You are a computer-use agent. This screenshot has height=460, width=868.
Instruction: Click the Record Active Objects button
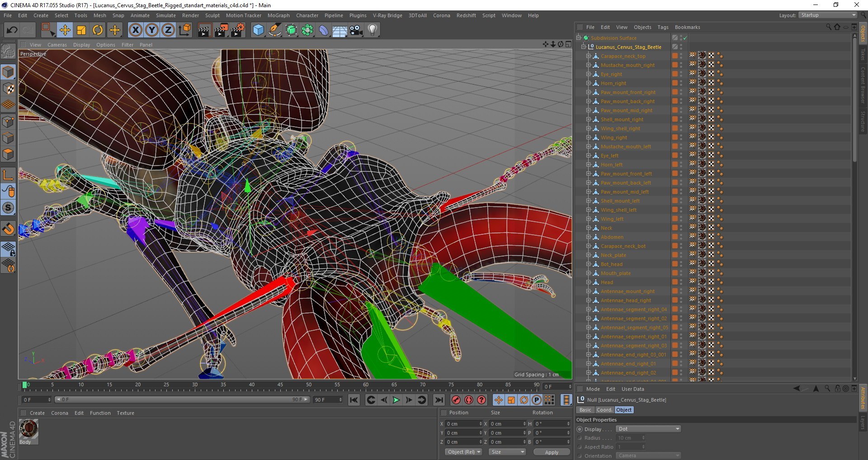pyautogui.click(x=456, y=400)
